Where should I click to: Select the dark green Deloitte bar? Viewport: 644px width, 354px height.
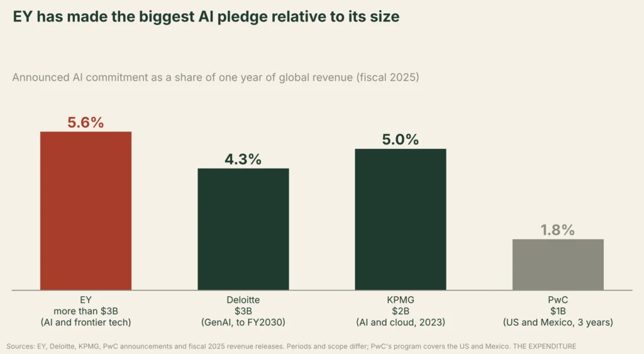pos(243,229)
